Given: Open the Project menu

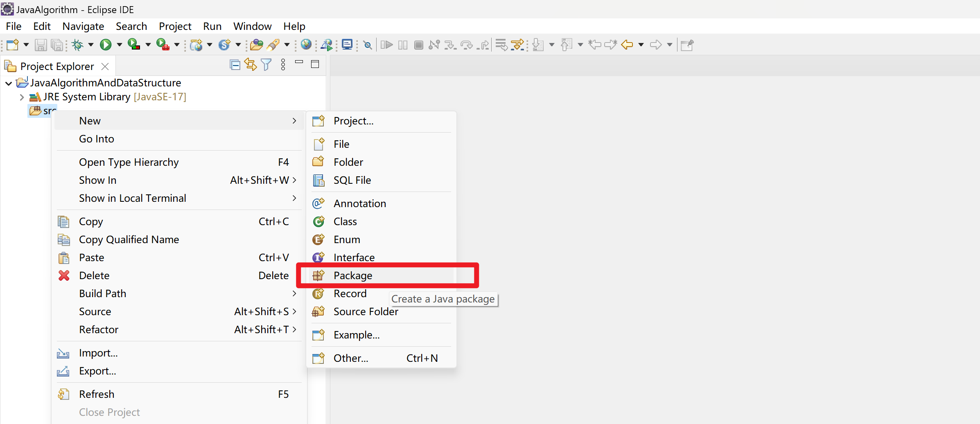Looking at the screenshot, I should [175, 26].
